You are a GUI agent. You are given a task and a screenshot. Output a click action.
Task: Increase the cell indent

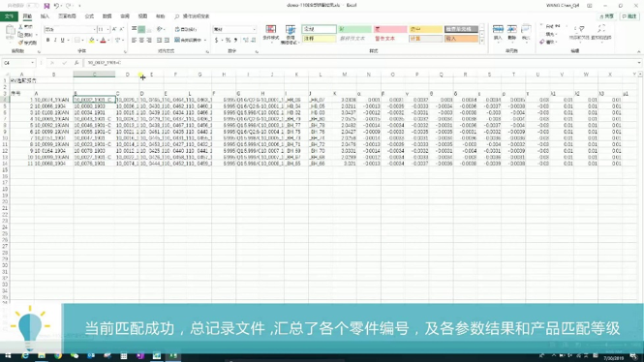[x=167, y=41]
